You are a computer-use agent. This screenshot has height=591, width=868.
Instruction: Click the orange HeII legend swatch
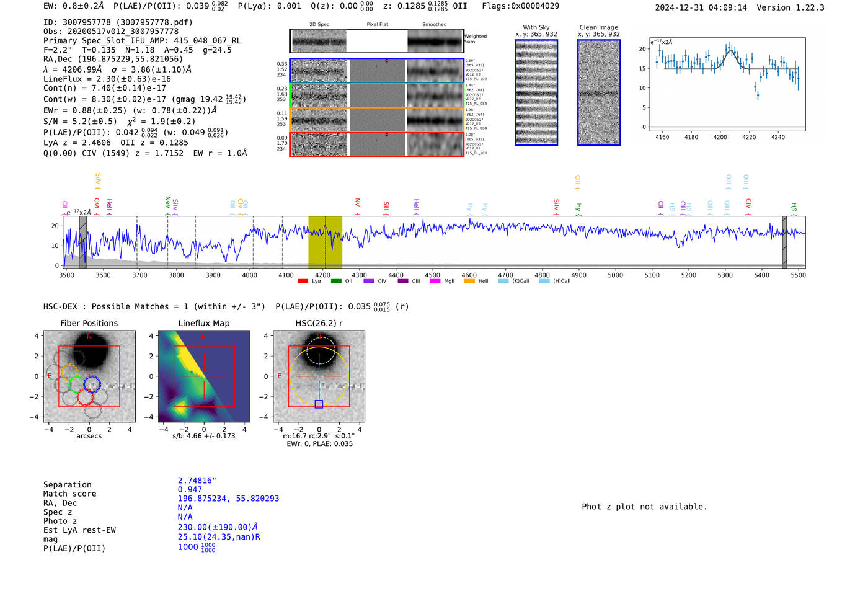tap(469, 282)
